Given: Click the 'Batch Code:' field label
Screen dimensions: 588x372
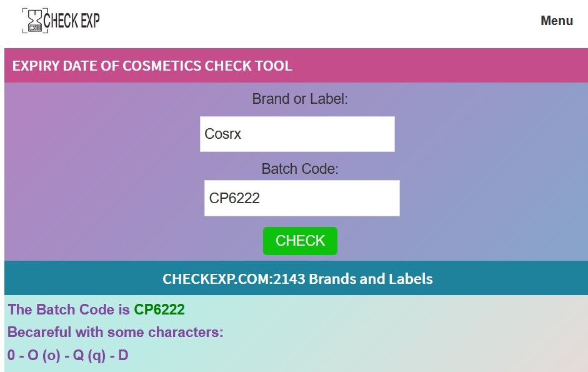Looking at the screenshot, I should point(300,169).
